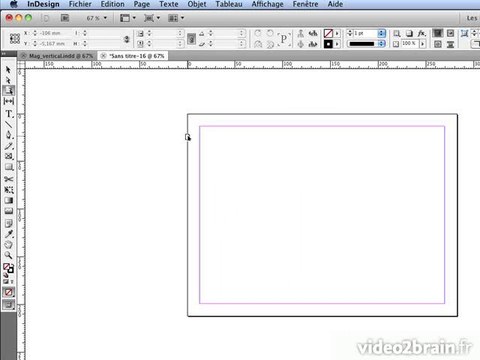Select the Gradient Swatch tool
Screen dimensions: 480x360
8,200
